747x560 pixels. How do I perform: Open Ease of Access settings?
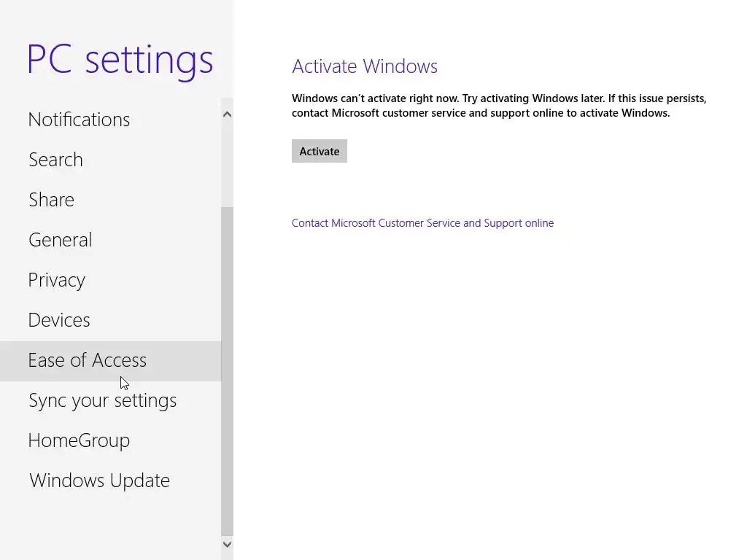click(111, 360)
